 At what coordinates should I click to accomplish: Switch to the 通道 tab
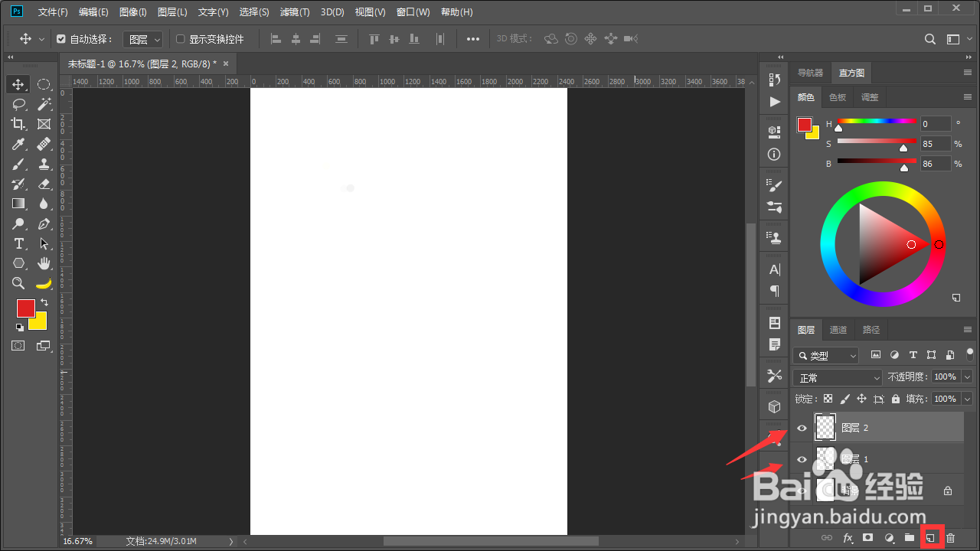(x=838, y=330)
